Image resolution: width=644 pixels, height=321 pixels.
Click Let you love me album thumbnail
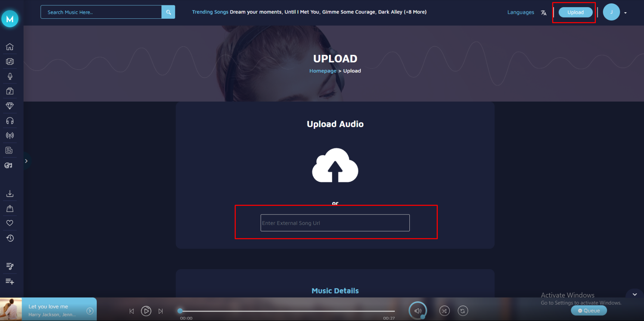(x=11, y=309)
